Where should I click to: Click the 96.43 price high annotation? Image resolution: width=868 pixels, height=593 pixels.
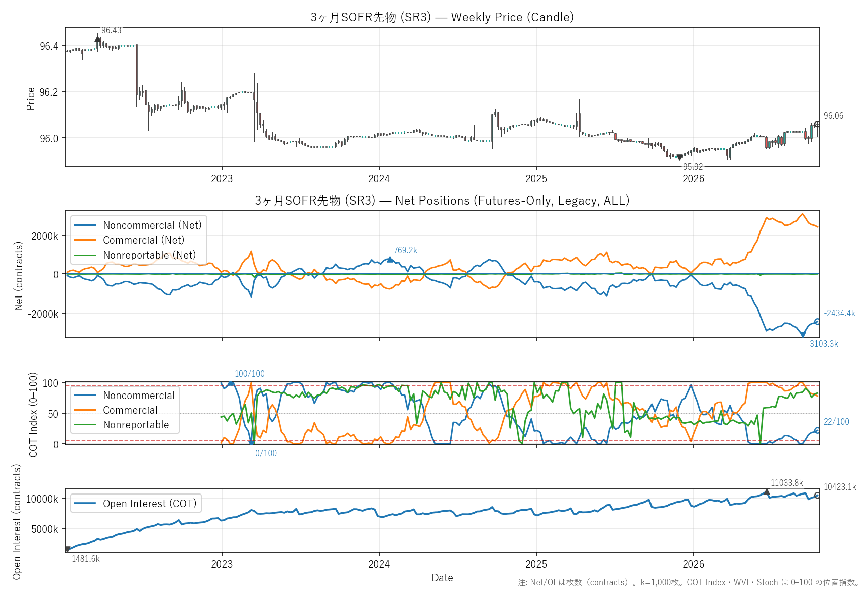pyautogui.click(x=111, y=31)
